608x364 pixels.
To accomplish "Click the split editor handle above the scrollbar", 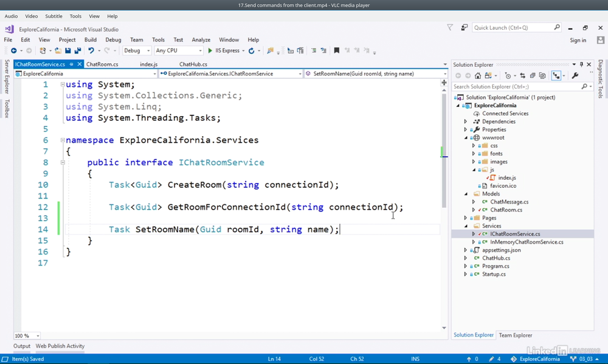I will click(x=444, y=83).
